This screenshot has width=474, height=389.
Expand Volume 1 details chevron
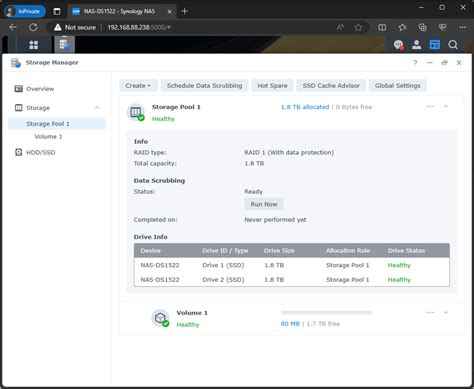(x=446, y=312)
